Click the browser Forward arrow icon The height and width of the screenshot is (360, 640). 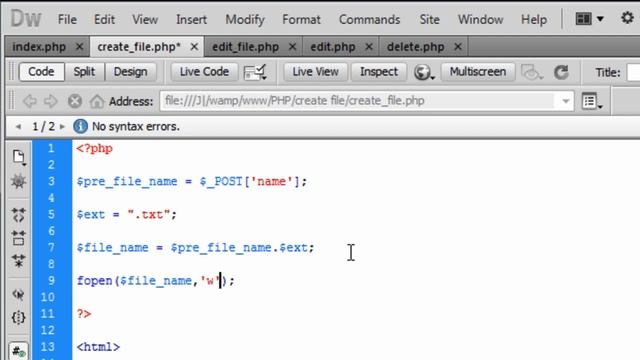pos(51,101)
